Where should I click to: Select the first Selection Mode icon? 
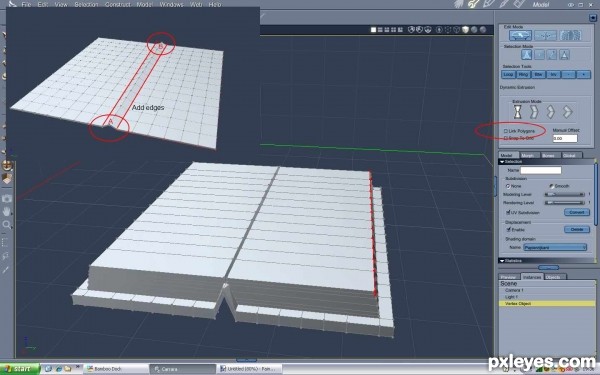(527, 55)
